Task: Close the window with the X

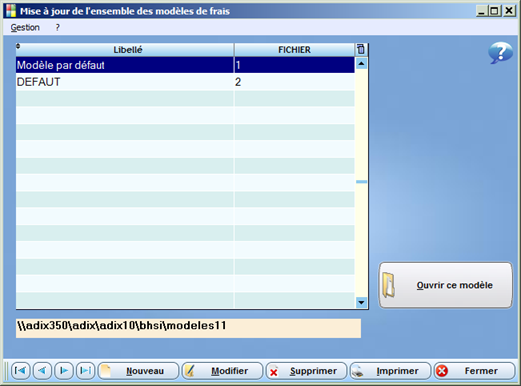Action: point(509,11)
